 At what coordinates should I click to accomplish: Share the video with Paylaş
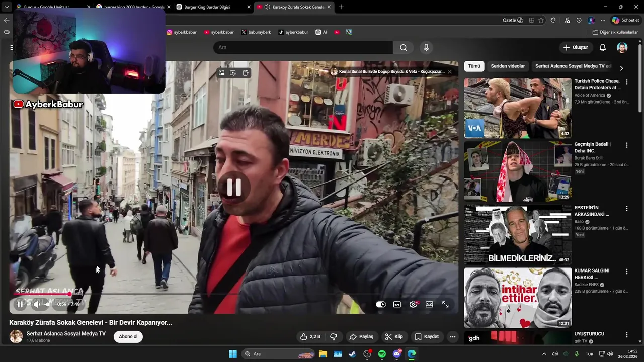[361, 337]
